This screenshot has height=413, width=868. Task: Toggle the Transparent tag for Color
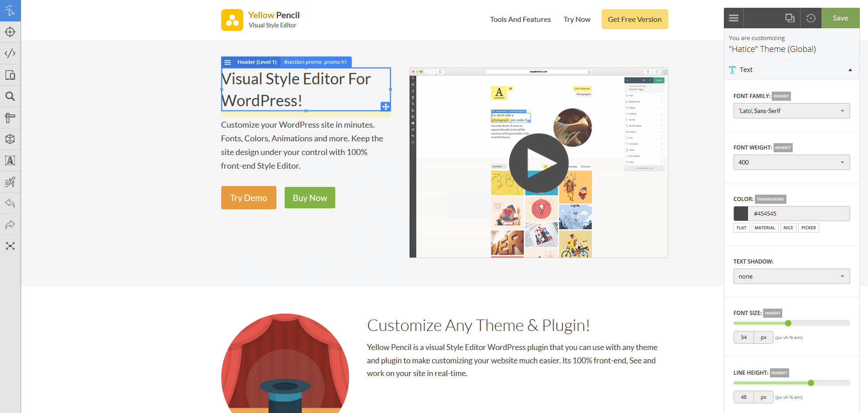[x=770, y=199]
